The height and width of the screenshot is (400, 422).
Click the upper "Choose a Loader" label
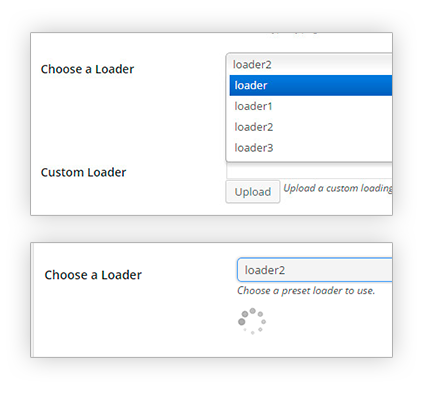[87, 69]
